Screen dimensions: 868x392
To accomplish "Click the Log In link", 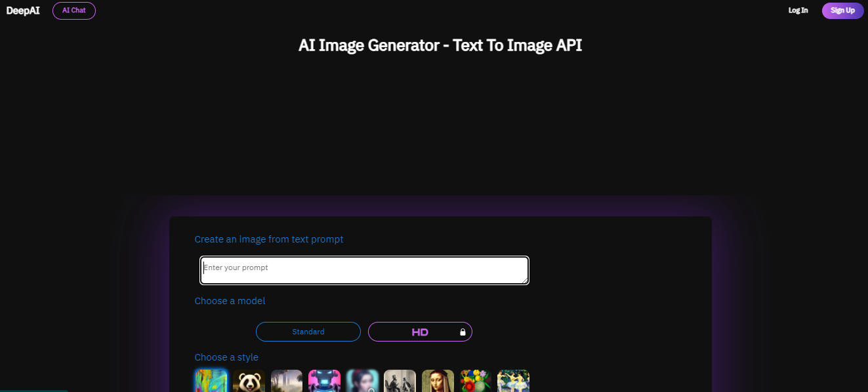I will click(798, 10).
